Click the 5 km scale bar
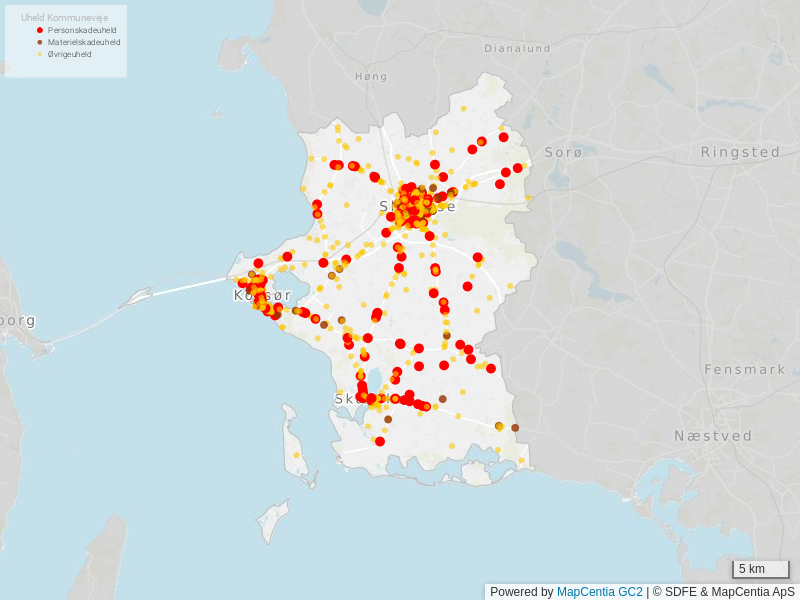Screen dimensions: 800x600 pos(761,569)
